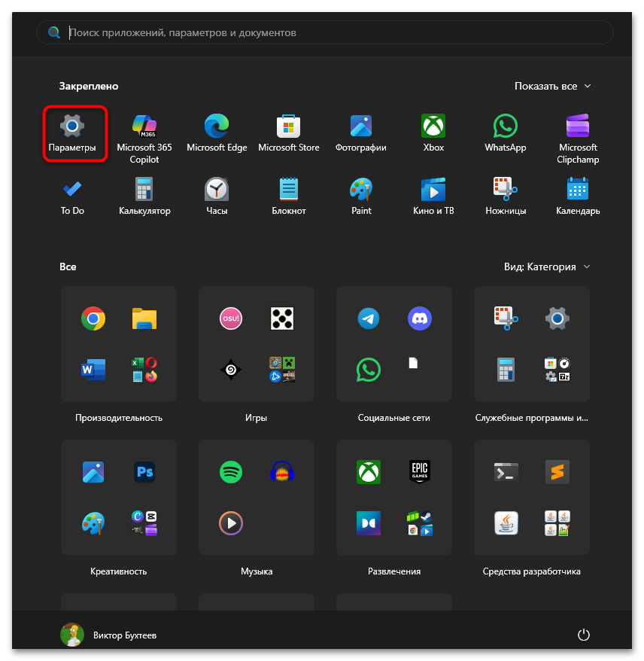Open Microsoft Clipchamp
Viewport: 644px width, 661px height.
coord(578,139)
